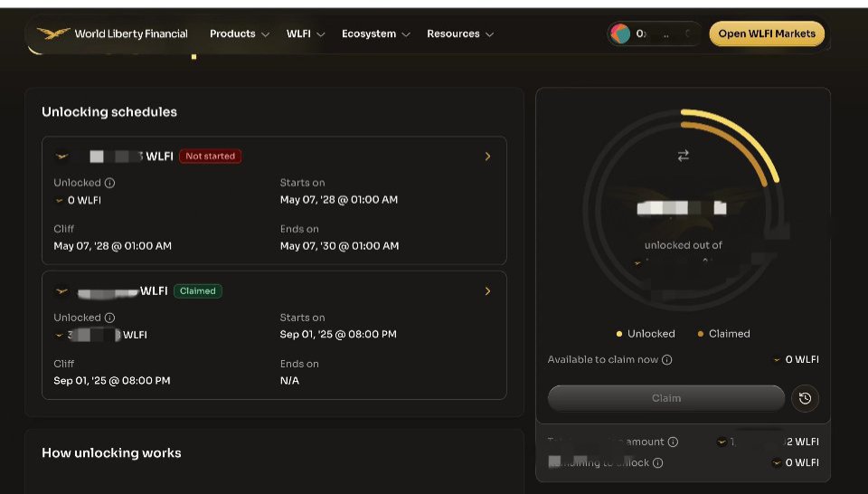The height and width of the screenshot is (494, 868).
Task: Open the Products dropdown menu
Action: click(x=239, y=33)
